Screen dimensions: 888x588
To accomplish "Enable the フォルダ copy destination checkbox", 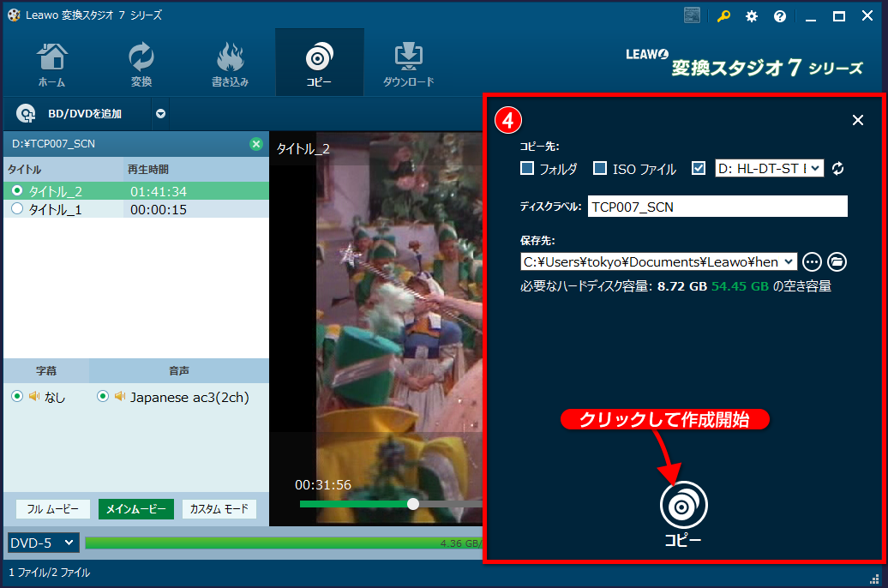I will pyautogui.click(x=528, y=169).
